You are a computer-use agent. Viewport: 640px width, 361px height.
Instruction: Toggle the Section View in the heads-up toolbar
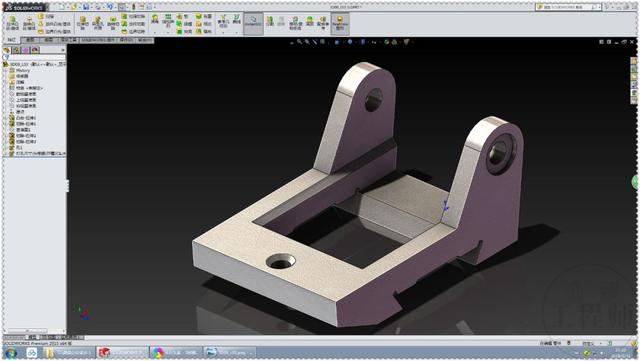click(322, 42)
